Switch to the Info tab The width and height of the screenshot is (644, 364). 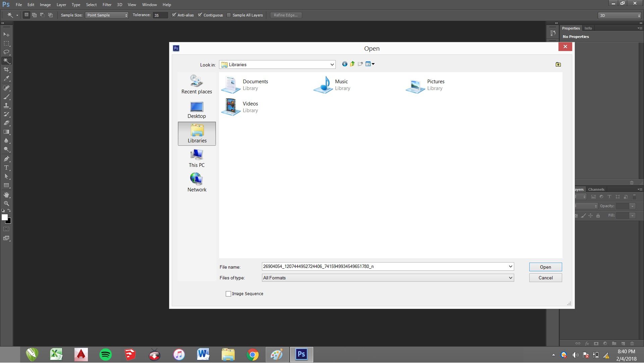pyautogui.click(x=588, y=28)
